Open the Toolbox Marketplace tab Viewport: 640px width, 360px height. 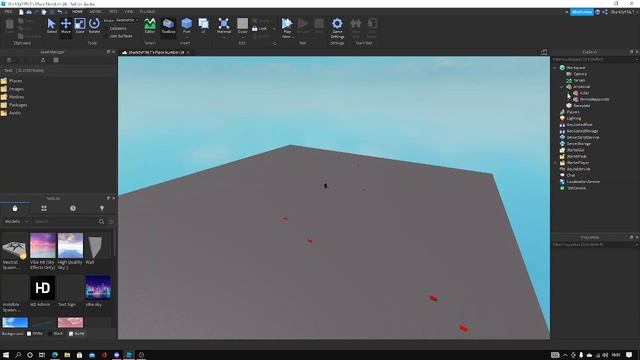(15, 208)
